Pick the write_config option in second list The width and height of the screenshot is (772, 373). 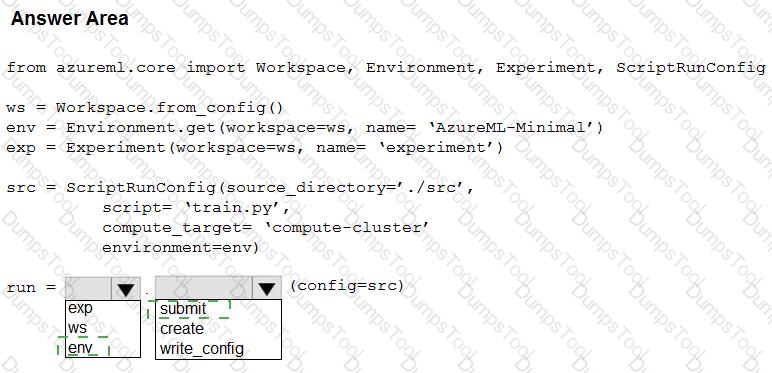coord(202,349)
